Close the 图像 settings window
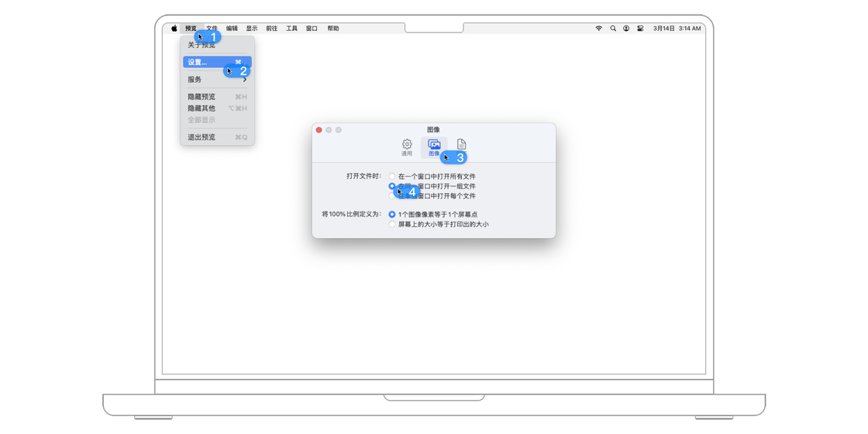This screenshot has width=868, height=434. [319, 130]
